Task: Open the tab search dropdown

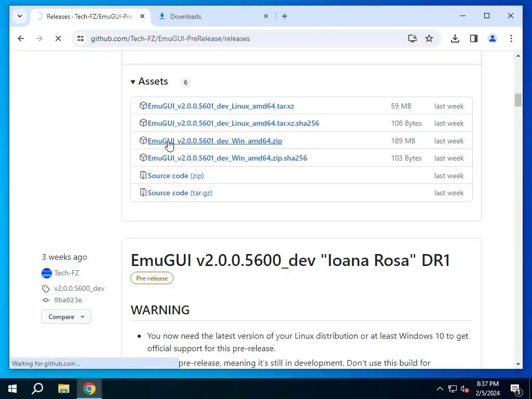Action: point(20,16)
